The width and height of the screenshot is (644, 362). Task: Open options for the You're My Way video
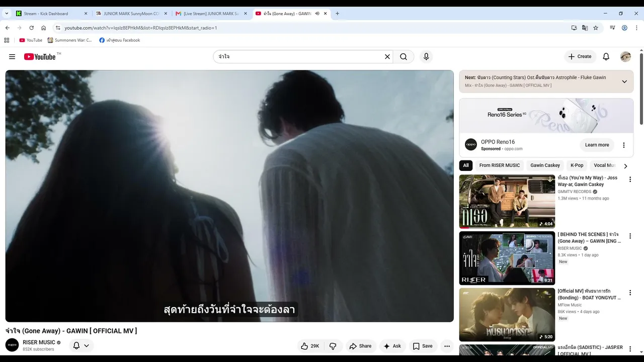[x=630, y=179]
